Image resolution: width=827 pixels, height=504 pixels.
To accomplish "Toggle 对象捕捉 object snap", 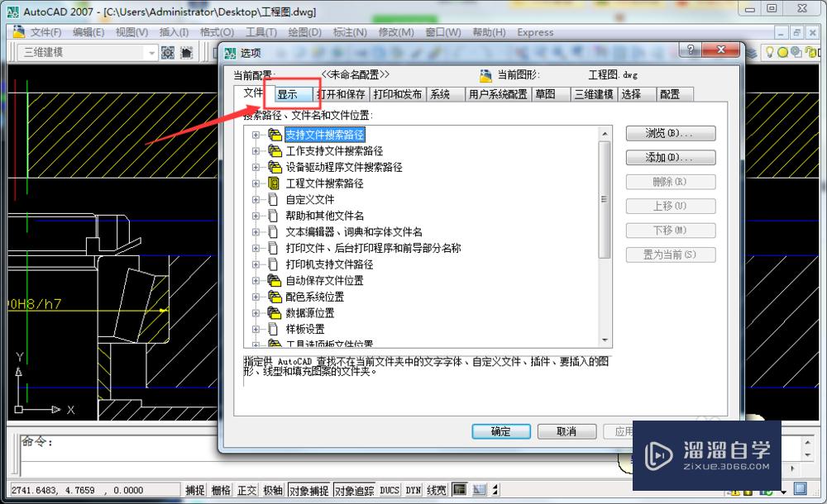I will tap(309, 490).
